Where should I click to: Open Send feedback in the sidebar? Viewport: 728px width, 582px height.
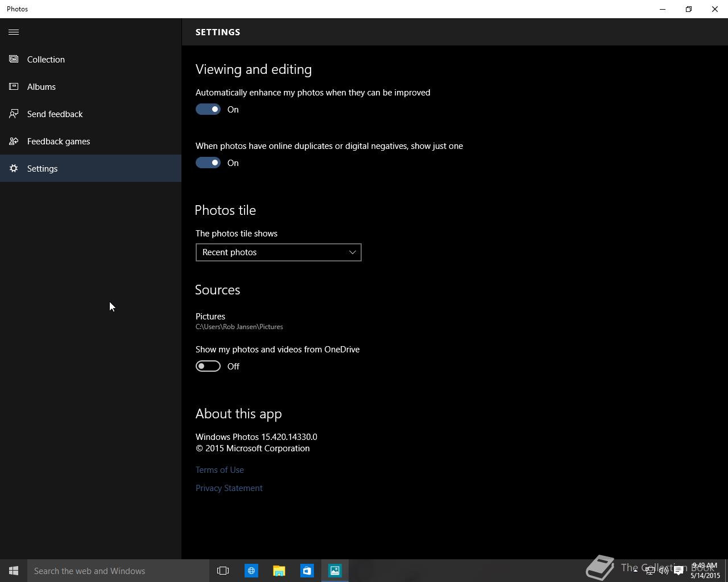90,114
